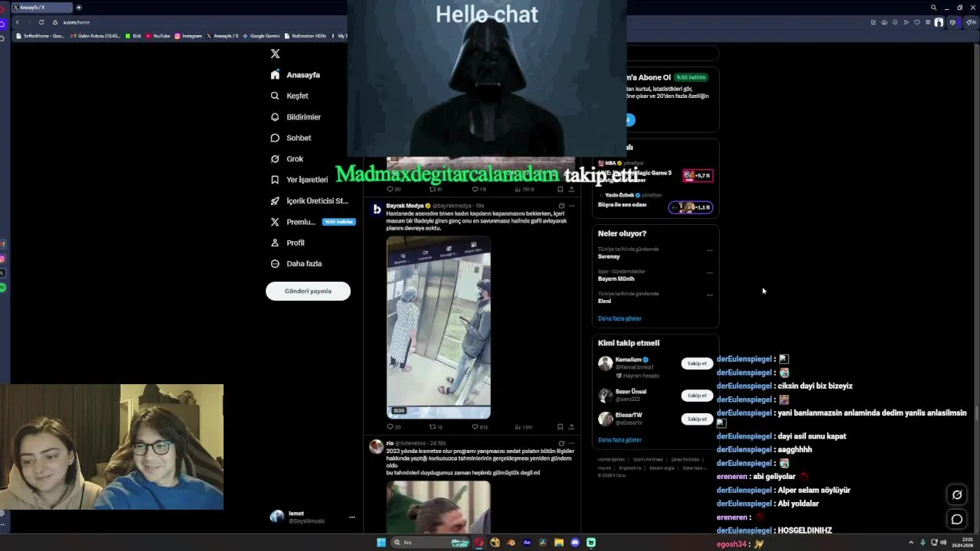Viewport: 980px width, 551px height.
Task: Open the rio profile avatar
Action: [x=376, y=447]
